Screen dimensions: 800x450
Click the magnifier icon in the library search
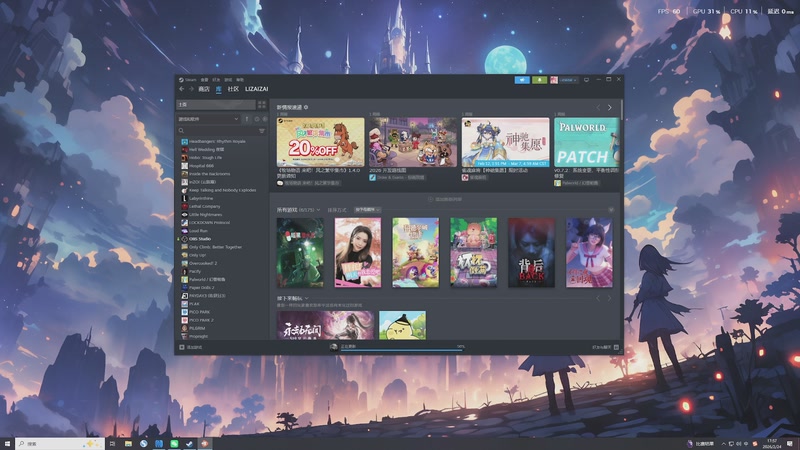(x=181, y=131)
